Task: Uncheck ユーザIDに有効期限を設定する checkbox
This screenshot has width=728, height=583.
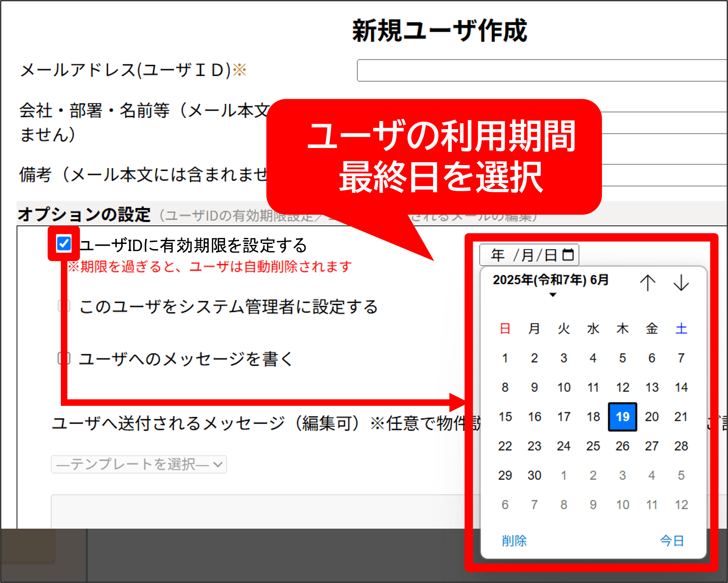Action: 64,243
